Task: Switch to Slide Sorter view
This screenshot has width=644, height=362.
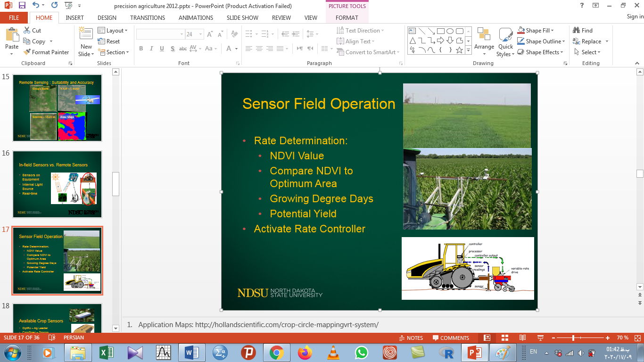Action: point(504,338)
